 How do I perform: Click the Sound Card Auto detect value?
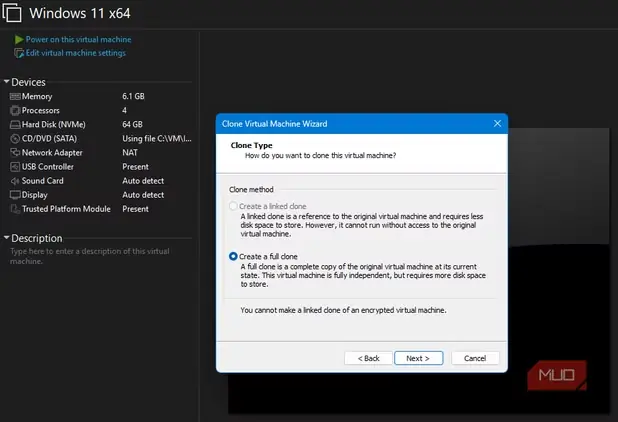click(x=143, y=181)
